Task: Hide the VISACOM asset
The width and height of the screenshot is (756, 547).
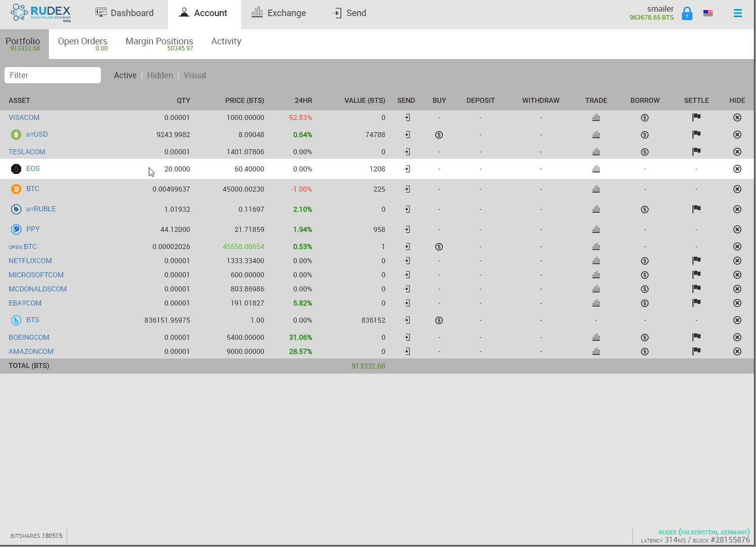Action: pyautogui.click(x=737, y=117)
